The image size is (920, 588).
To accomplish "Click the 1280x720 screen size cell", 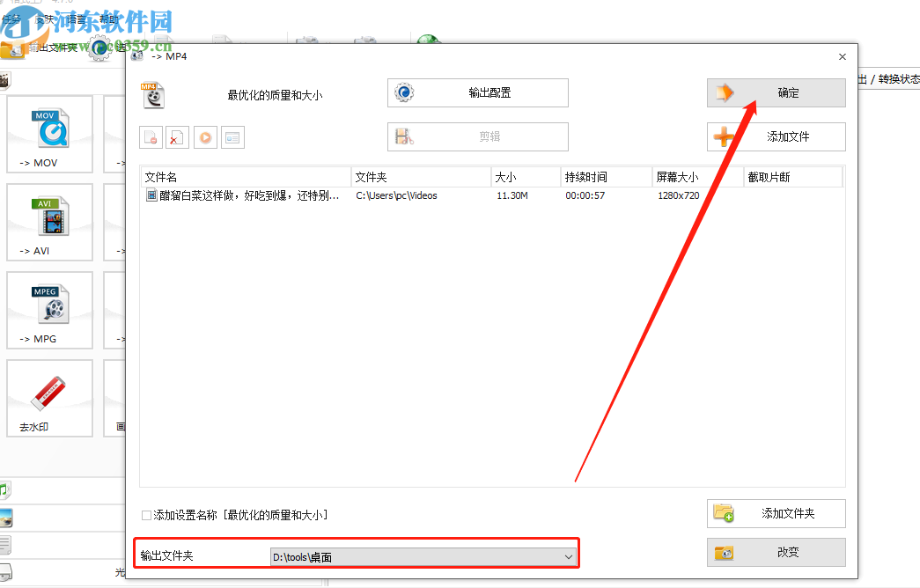I will pyautogui.click(x=678, y=195).
